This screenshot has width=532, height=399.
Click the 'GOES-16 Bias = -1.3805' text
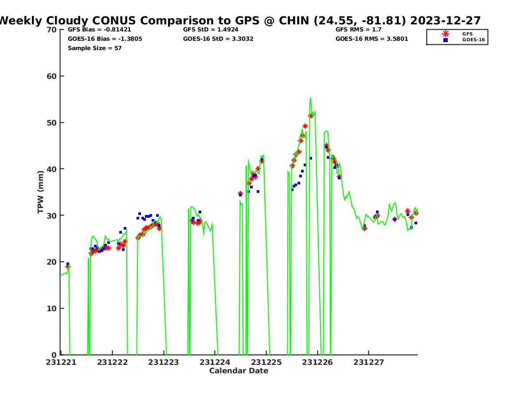105,39
